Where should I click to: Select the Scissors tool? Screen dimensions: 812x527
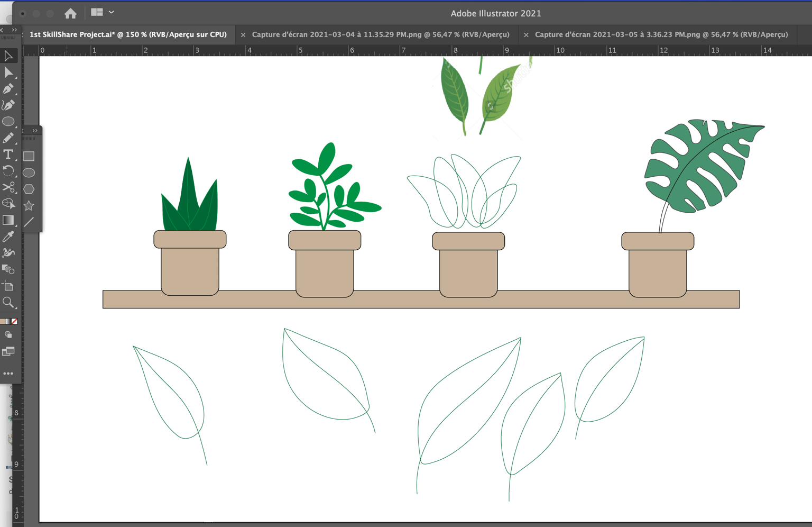(x=8, y=187)
